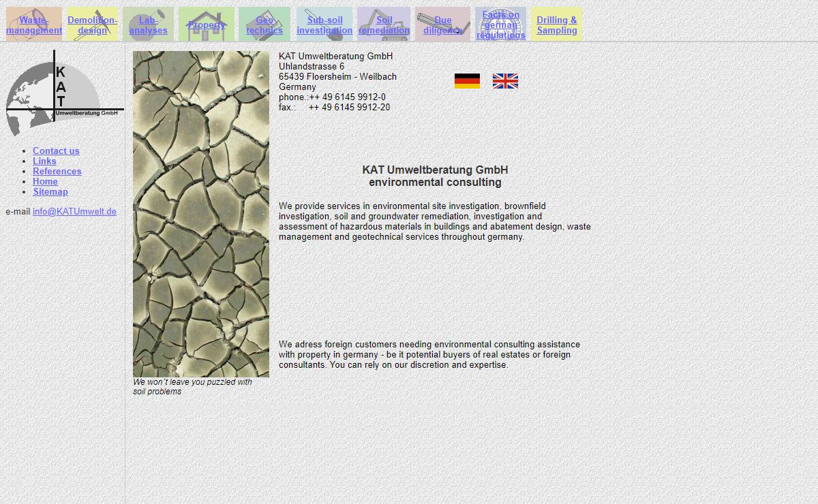
Task: Open the Links page
Action: point(44,161)
